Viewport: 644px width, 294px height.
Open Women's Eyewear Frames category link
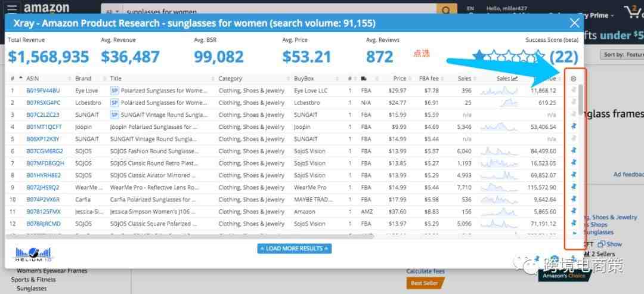[x=52, y=271]
